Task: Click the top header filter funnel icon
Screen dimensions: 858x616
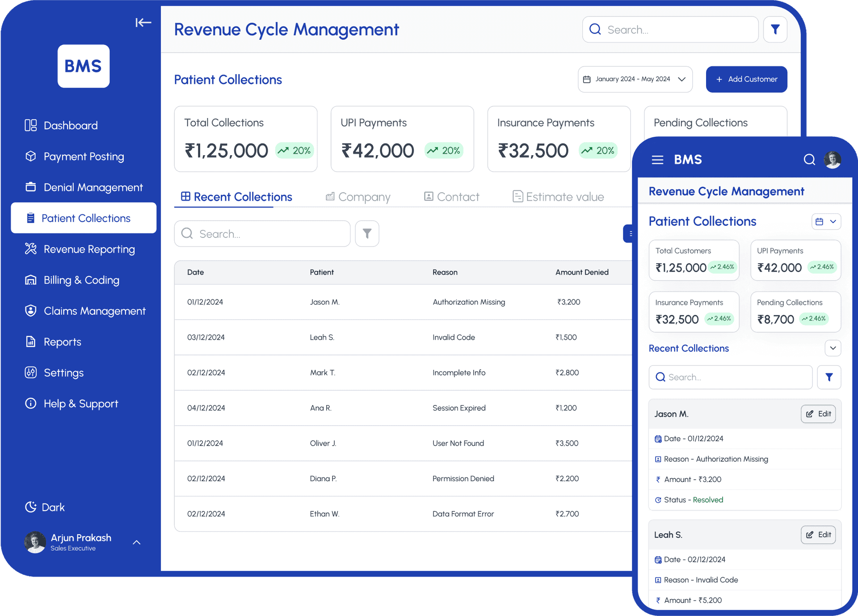Action: tap(775, 30)
